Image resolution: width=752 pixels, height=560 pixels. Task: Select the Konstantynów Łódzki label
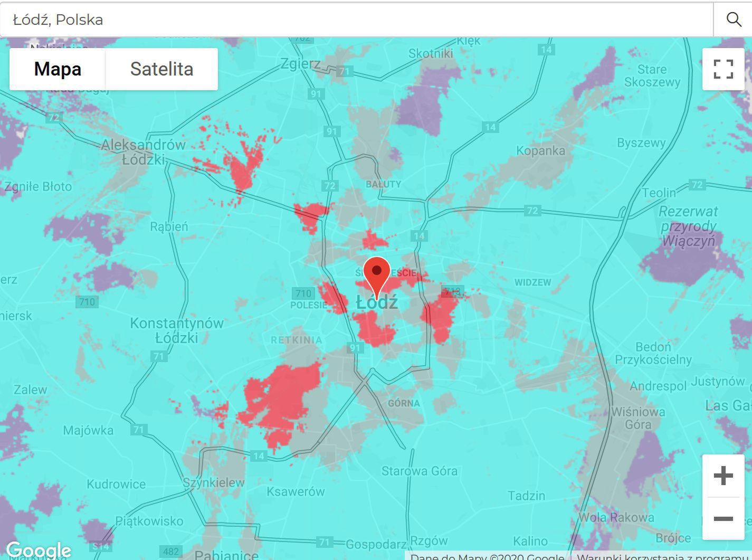coord(177,330)
